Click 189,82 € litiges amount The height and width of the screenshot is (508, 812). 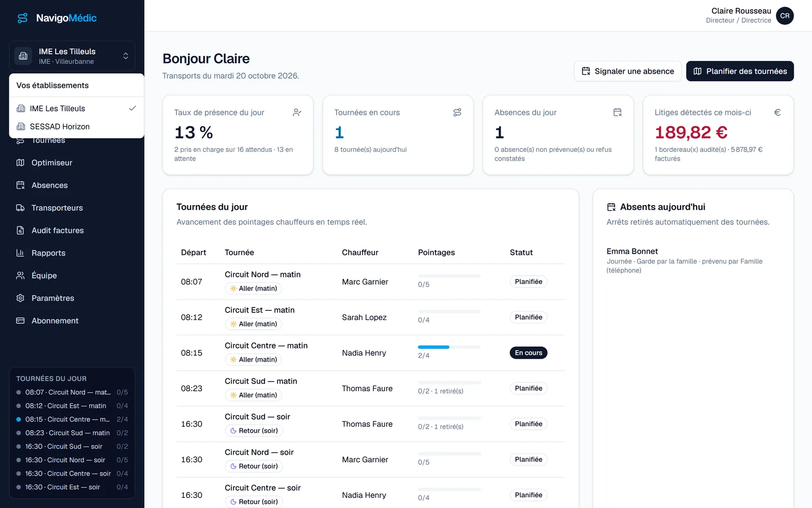[691, 133]
